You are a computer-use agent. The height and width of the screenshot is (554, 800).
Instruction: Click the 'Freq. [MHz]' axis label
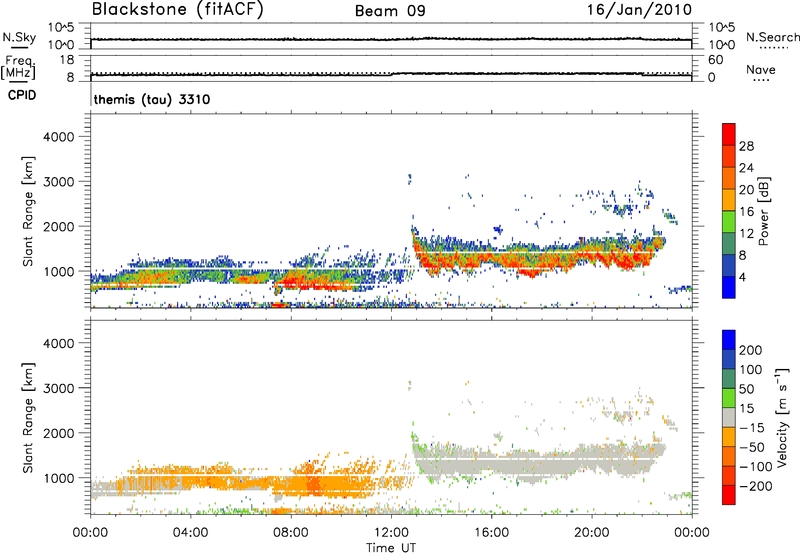18,67
